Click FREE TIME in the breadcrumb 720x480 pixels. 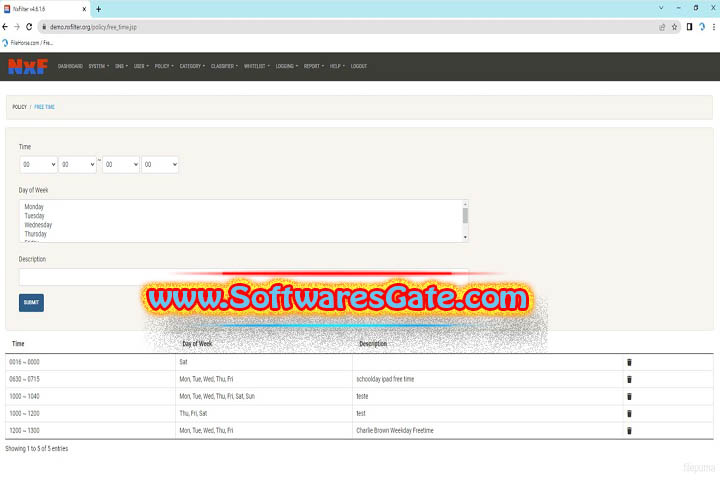[44, 107]
